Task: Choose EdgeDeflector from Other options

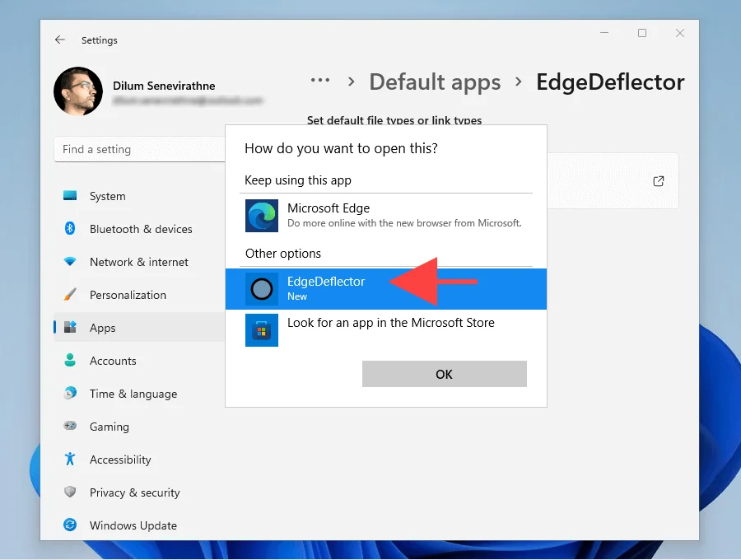Action: 386,289
